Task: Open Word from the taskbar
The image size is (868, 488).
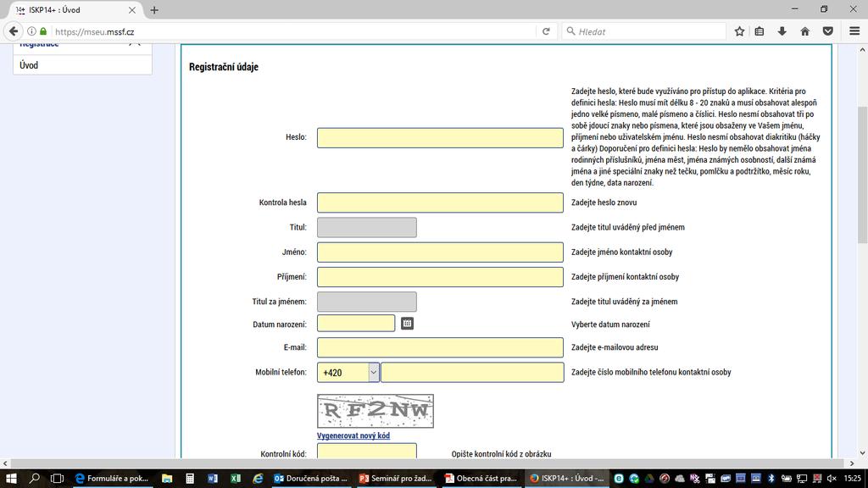Action: point(213,478)
